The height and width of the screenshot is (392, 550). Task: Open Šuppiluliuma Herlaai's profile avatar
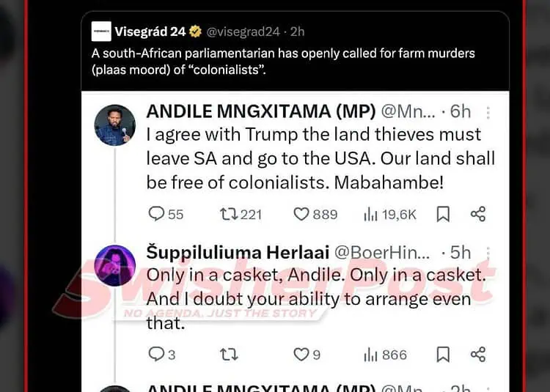[115, 265]
